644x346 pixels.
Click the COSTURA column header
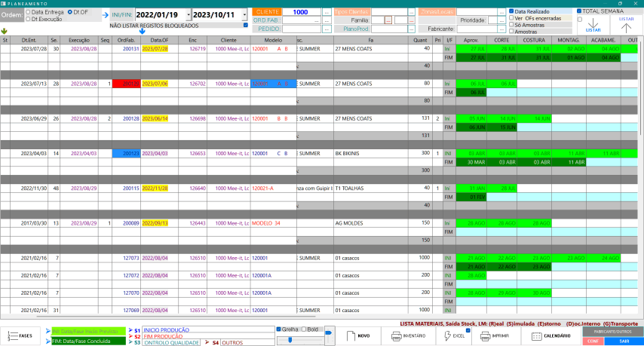[x=534, y=39]
